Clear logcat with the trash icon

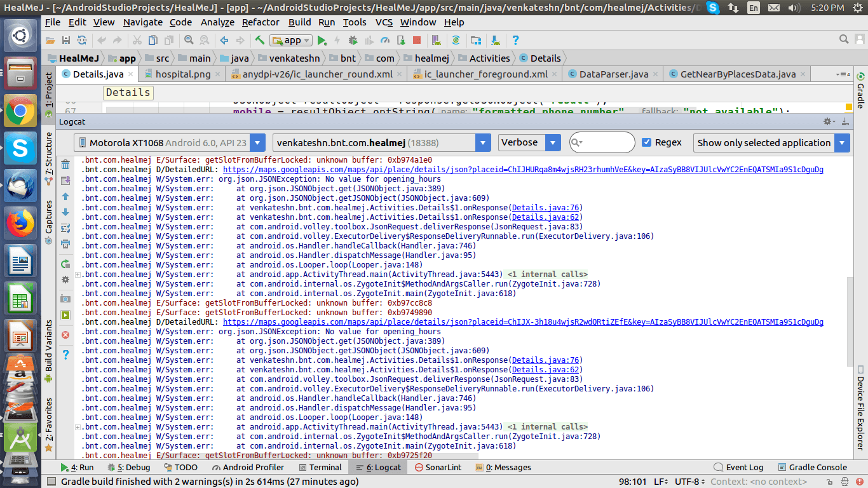[65, 165]
